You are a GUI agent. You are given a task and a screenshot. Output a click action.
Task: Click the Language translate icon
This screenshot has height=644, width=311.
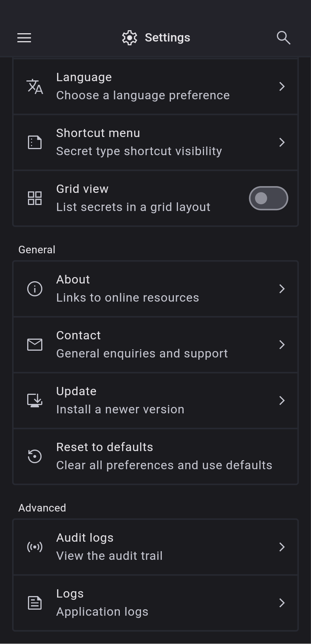point(35,86)
